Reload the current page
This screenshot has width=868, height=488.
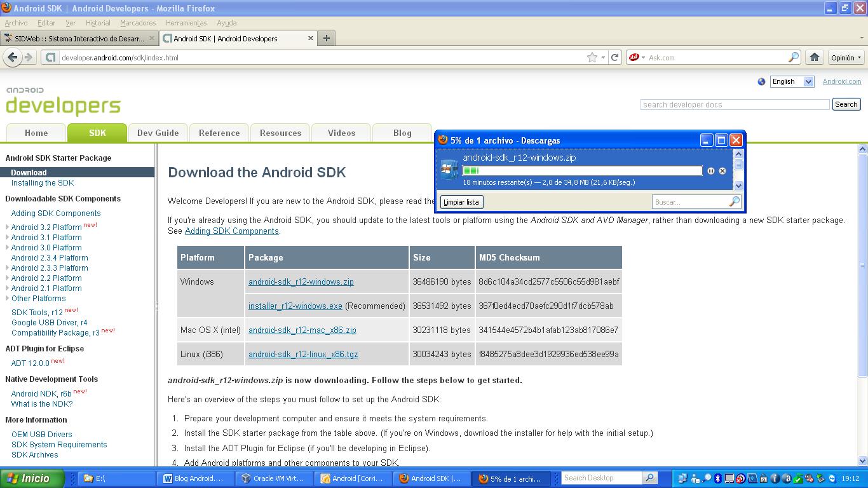614,57
